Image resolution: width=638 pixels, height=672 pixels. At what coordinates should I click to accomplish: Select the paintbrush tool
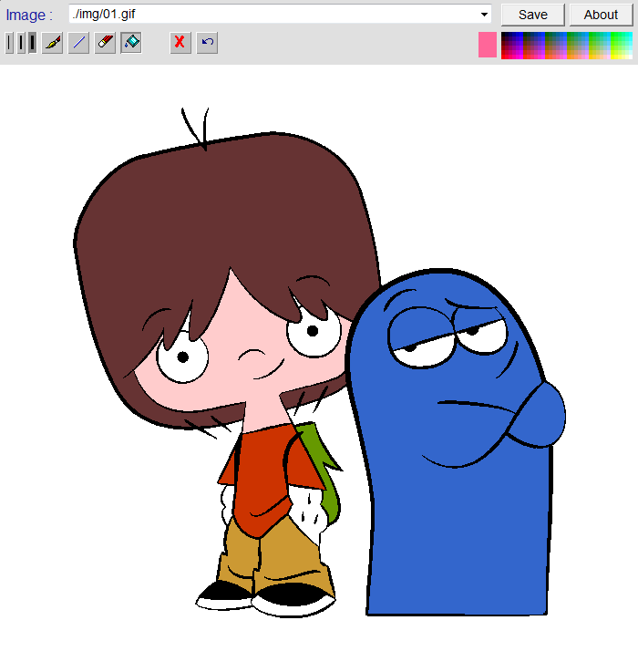click(x=52, y=43)
